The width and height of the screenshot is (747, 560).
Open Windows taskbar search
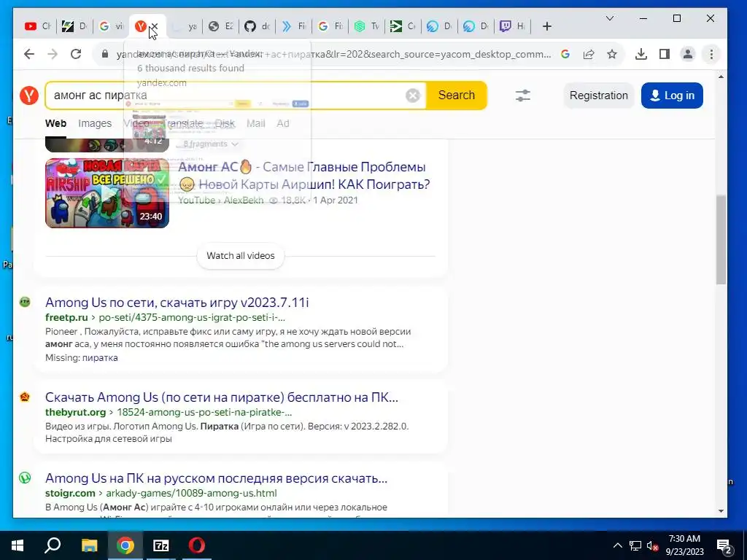pos(53,545)
